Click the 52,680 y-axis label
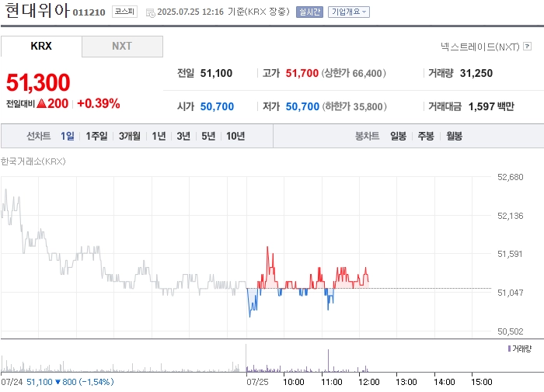Screen dimensions: 544x392 [510, 177]
